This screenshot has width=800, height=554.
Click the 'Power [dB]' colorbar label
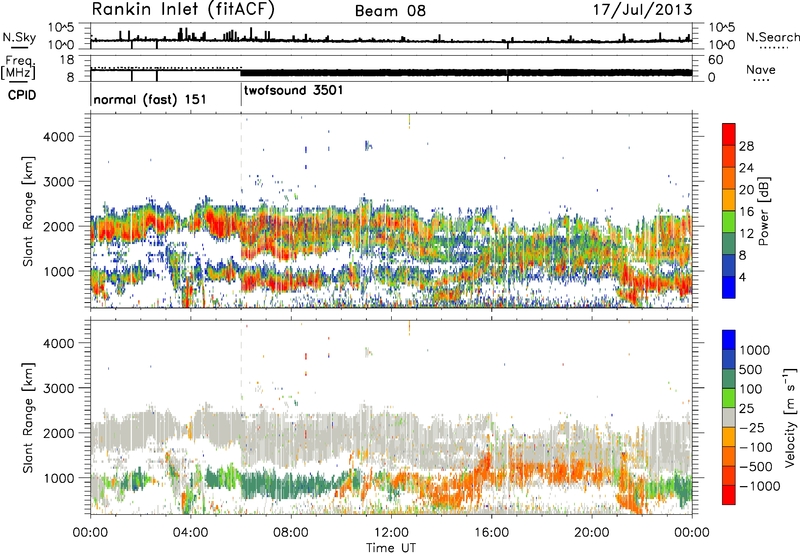point(763,211)
